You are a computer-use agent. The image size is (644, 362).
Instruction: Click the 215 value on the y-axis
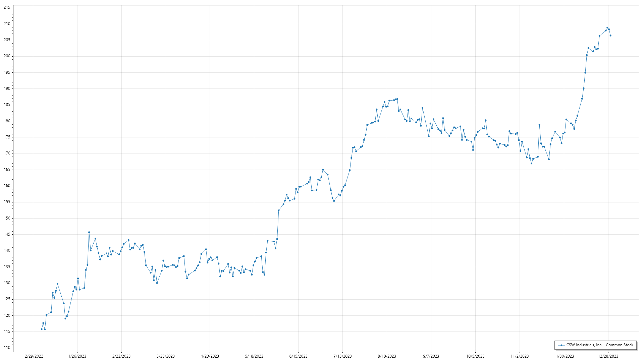point(7,7)
